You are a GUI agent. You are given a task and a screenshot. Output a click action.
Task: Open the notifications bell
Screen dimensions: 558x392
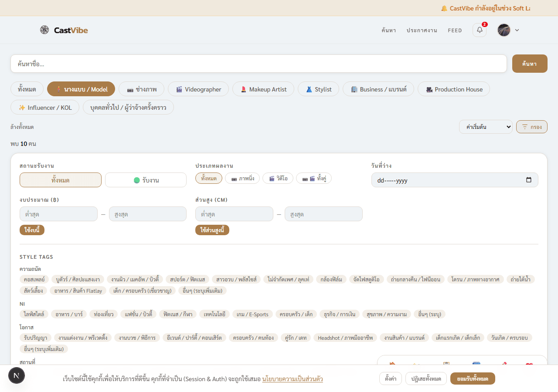[480, 30]
